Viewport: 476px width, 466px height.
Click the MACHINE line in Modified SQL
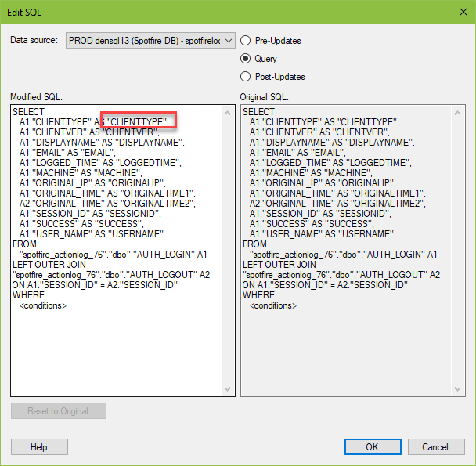[81, 173]
